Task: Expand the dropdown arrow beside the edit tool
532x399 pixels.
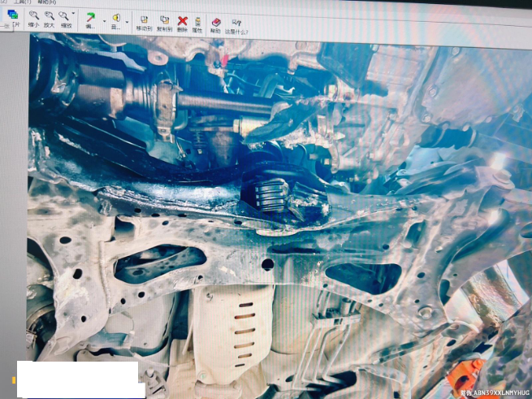Action: [x=102, y=20]
